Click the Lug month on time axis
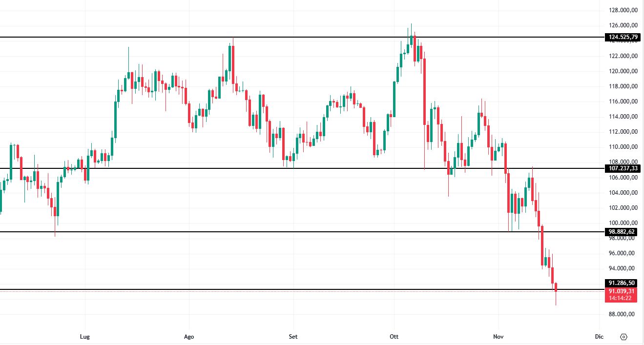The width and height of the screenshot is (644, 345). [85, 337]
